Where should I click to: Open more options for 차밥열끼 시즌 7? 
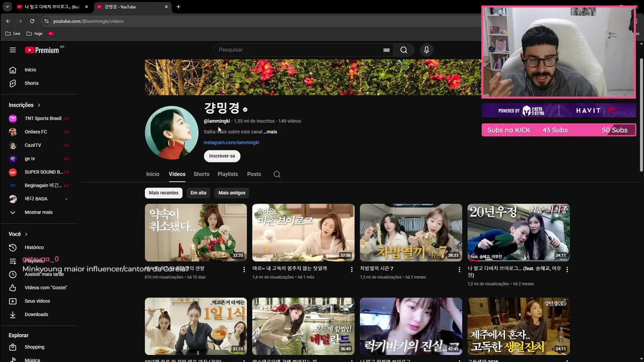[459, 269]
